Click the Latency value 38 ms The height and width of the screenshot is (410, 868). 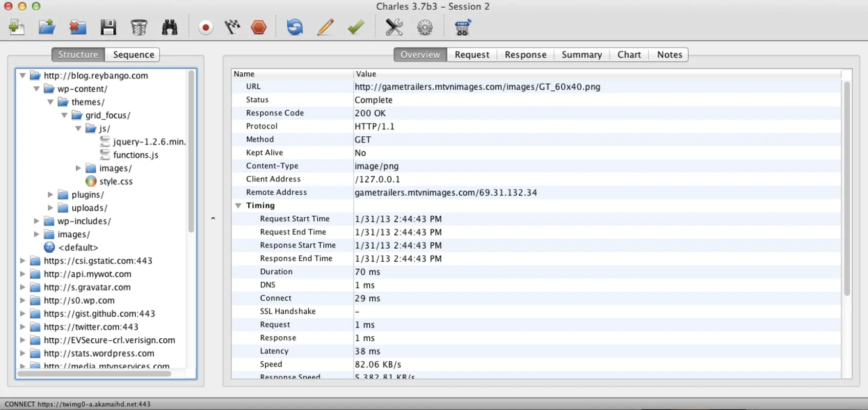click(x=367, y=352)
